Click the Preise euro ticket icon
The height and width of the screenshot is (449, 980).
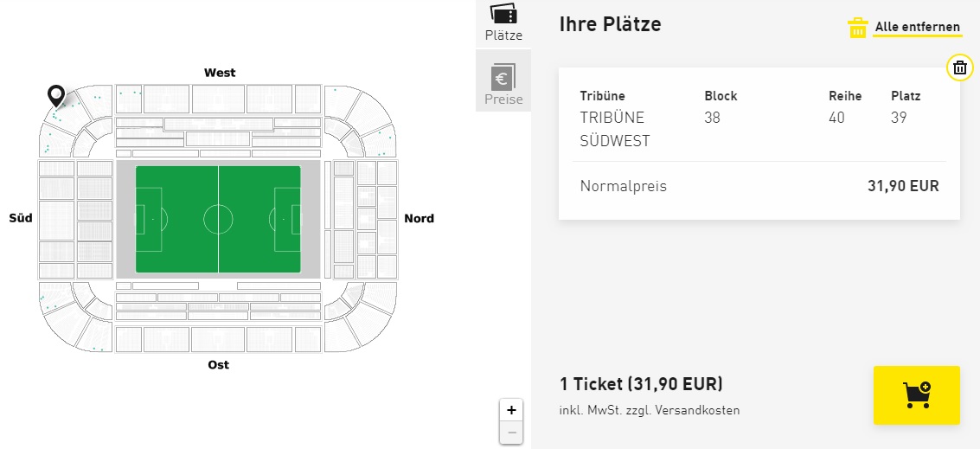(503, 79)
